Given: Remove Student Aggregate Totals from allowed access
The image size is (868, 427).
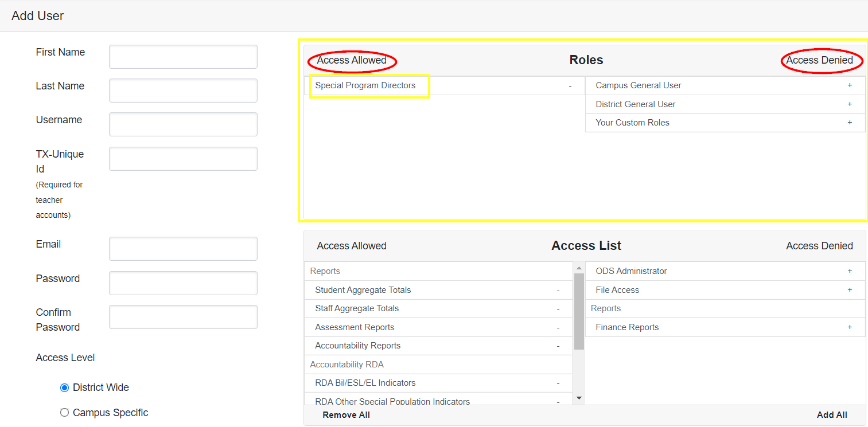Looking at the screenshot, I should click(558, 290).
